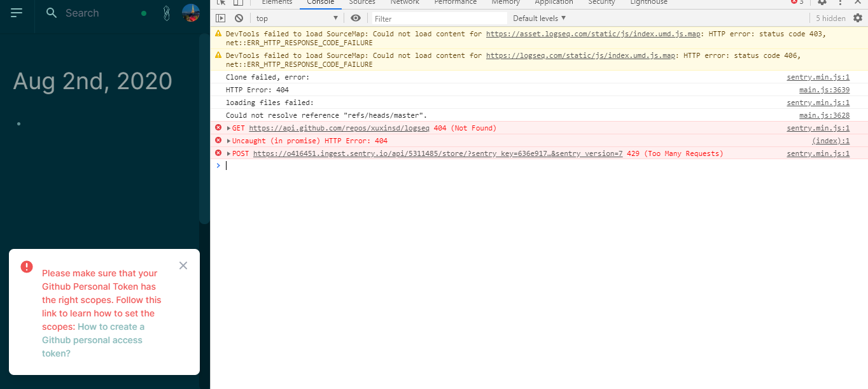Switch to the Security tab
This screenshot has height=389, width=868.
[x=601, y=3]
